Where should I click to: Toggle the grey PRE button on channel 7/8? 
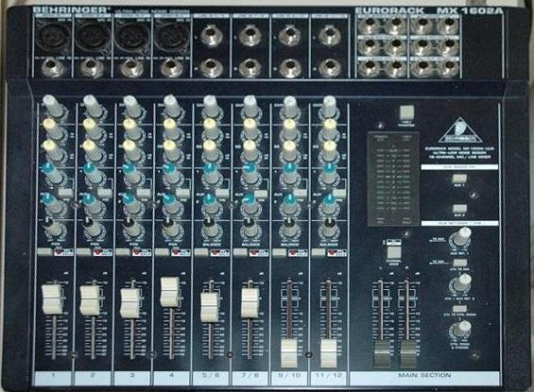pyautogui.click(x=262, y=194)
